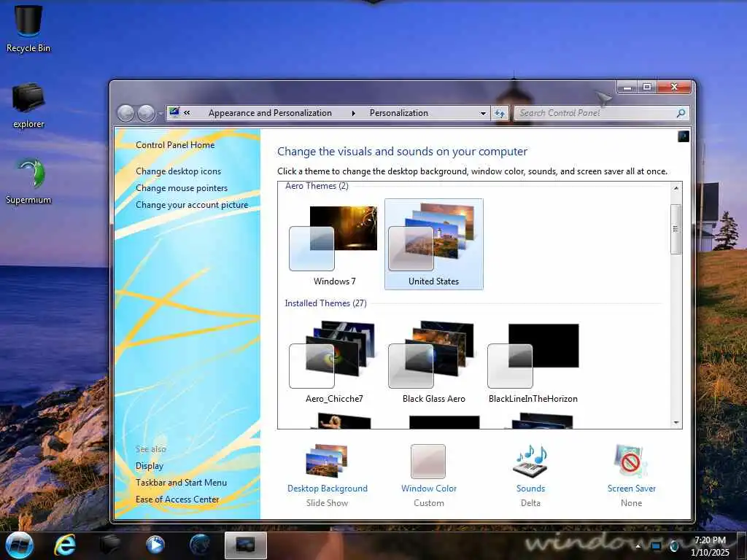The width and height of the screenshot is (747, 560).
Task: Open the help icon in top-right corner
Action: click(683, 136)
